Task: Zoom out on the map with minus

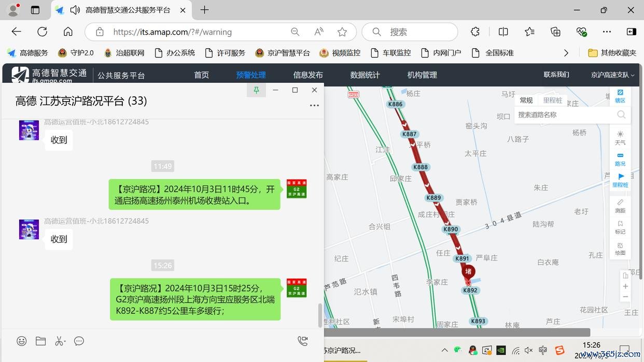Action: click(x=625, y=297)
